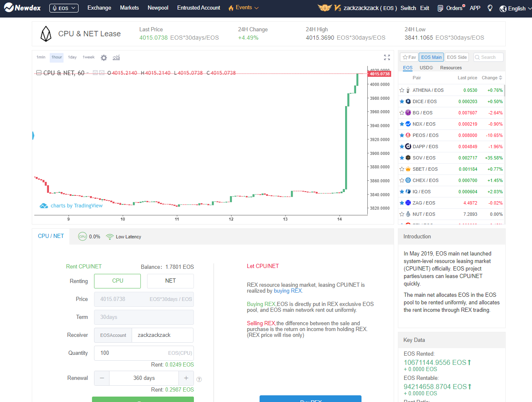Increase renewal days with plus button

pos(186,378)
